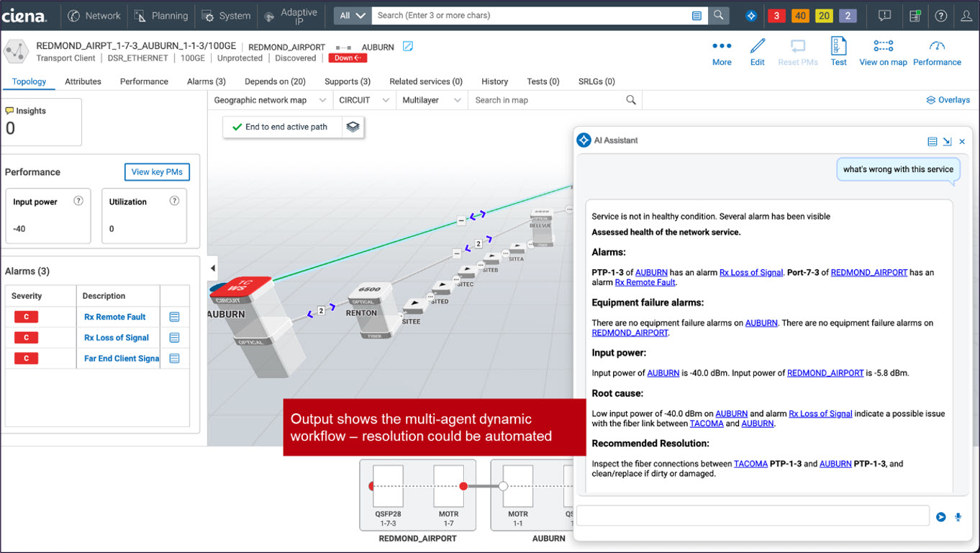Open the jobs status icon in header
Viewport: 980px width, 553px height.
[x=915, y=15]
